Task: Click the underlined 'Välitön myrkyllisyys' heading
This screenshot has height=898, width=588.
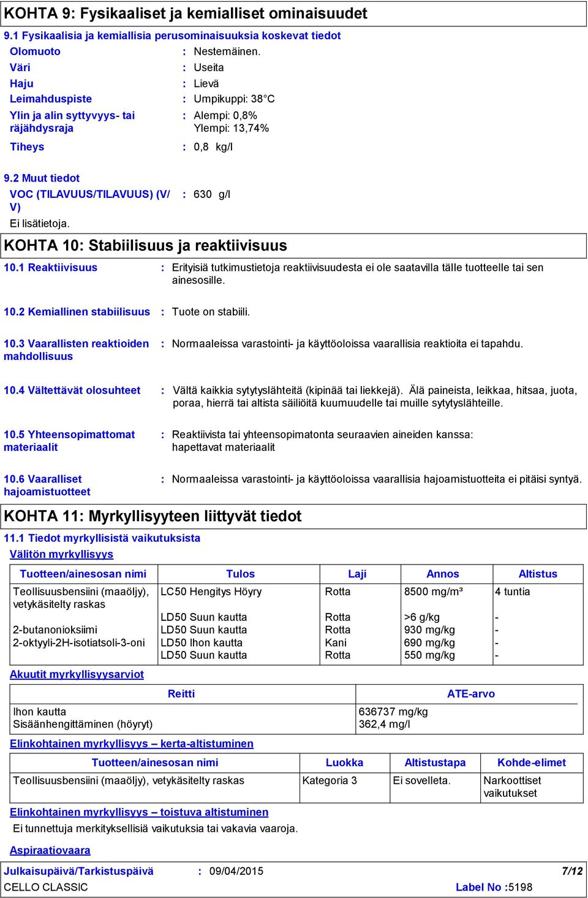Action: tap(61, 554)
